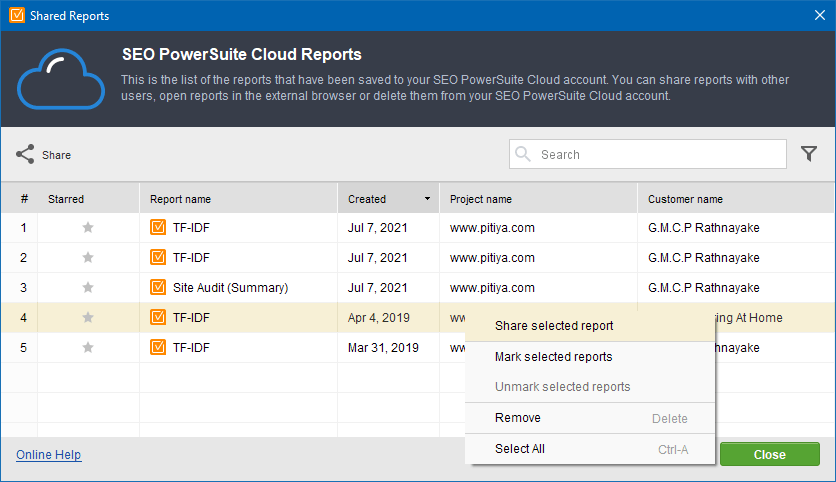The image size is (836, 482).
Task: Click www.pitiya.com in row 3
Action: (492, 287)
